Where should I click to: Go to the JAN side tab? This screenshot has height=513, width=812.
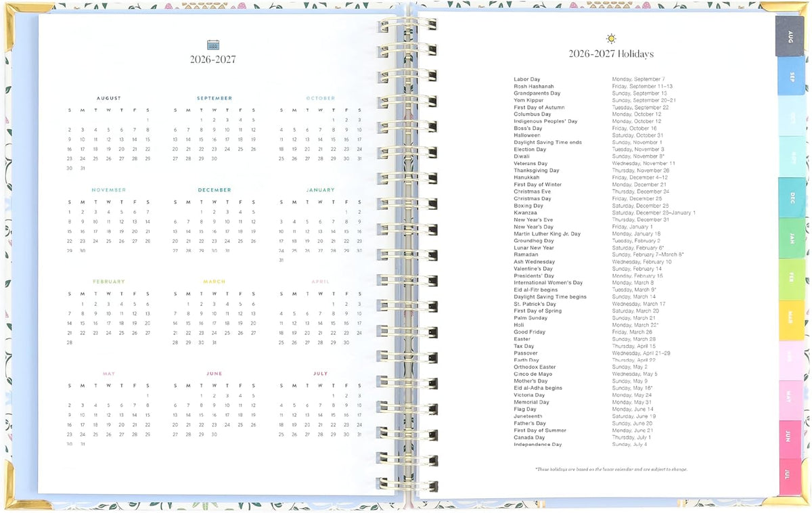pyautogui.click(x=792, y=238)
